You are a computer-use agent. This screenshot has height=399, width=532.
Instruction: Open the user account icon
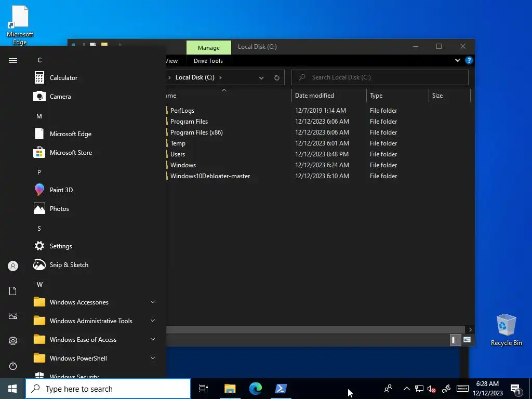pos(13,266)
